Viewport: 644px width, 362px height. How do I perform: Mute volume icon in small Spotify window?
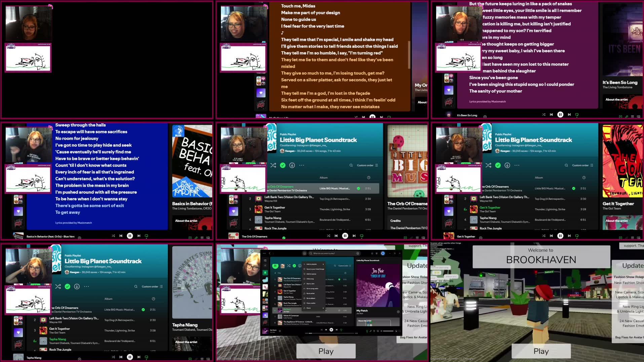click(x=381, y=331)
